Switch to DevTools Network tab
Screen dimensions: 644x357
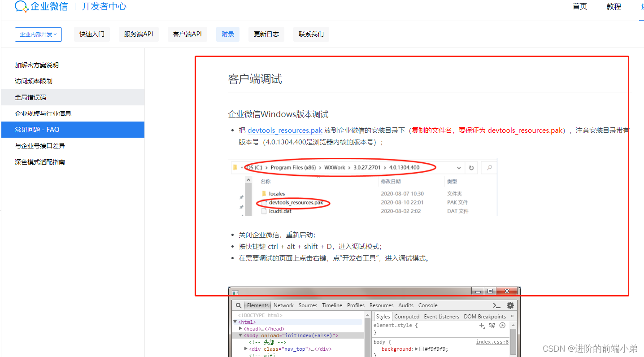(283, 305)
